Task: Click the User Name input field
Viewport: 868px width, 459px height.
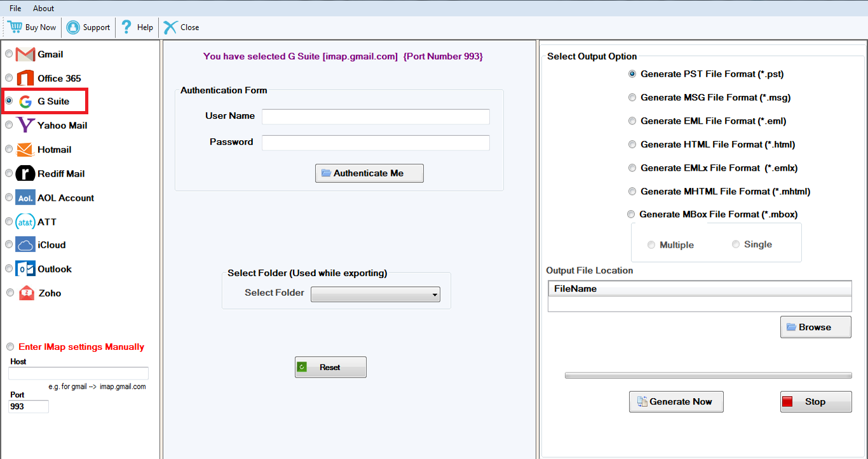Action: tap(376, 117)
